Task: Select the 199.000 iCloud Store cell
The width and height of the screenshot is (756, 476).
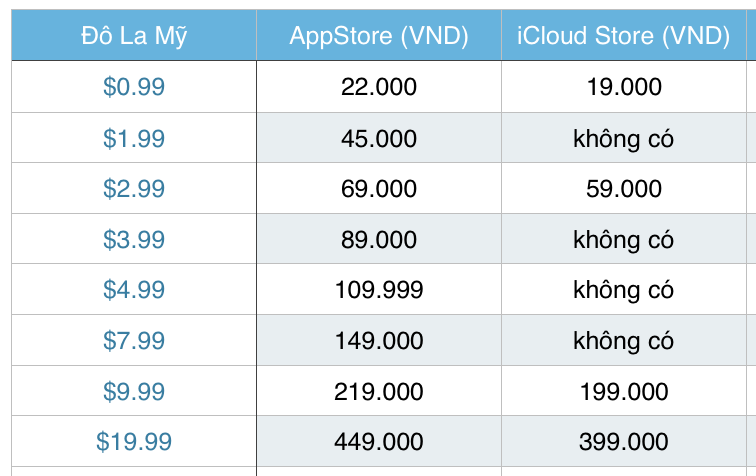Action: pyautogui.click(x=623, y=391)
